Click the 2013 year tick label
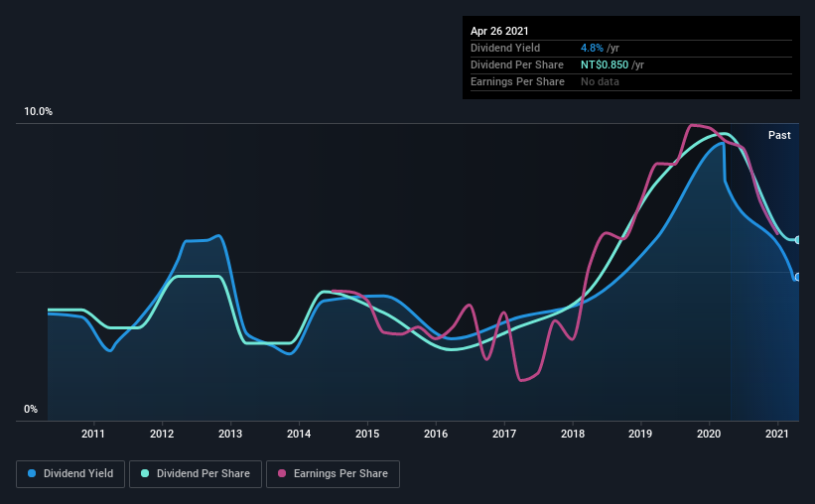The image size is (815, 504). (229, 434)
